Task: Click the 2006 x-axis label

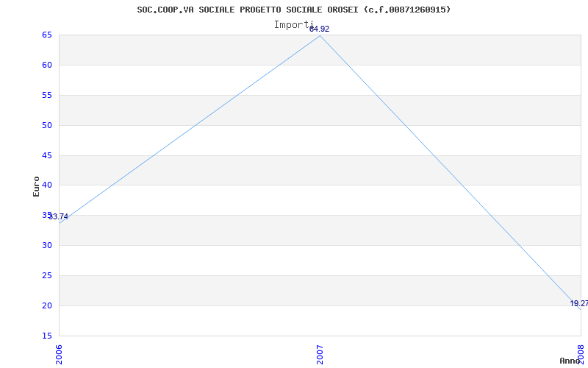Action: coord(59,355)
